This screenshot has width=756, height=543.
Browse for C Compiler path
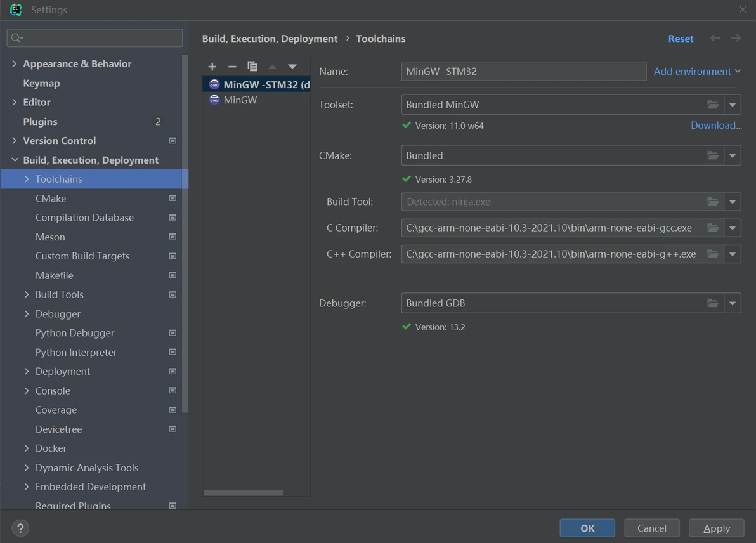[x=713, y=228]
